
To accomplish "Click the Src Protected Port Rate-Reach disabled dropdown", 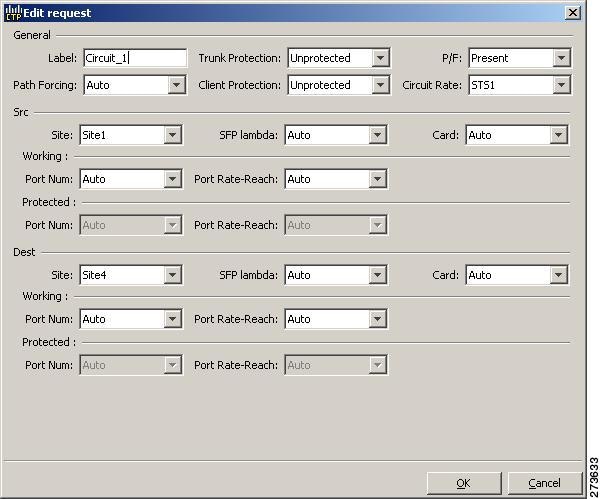I will point(336,225).
